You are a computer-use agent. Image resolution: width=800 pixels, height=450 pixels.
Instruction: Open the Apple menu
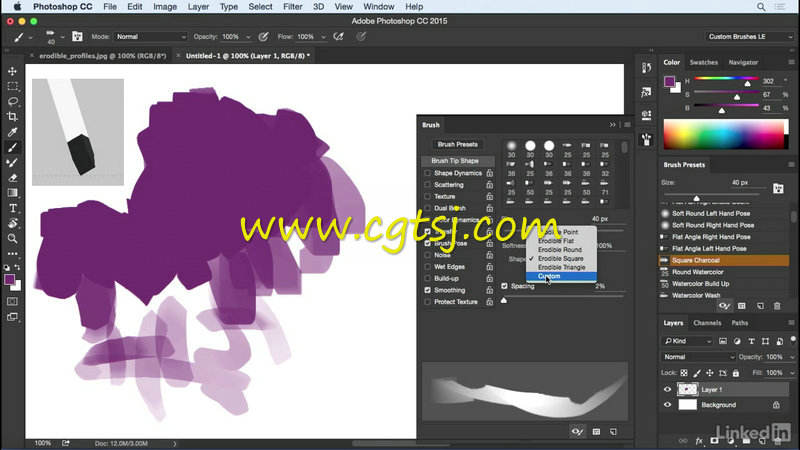tap(17, 7)
